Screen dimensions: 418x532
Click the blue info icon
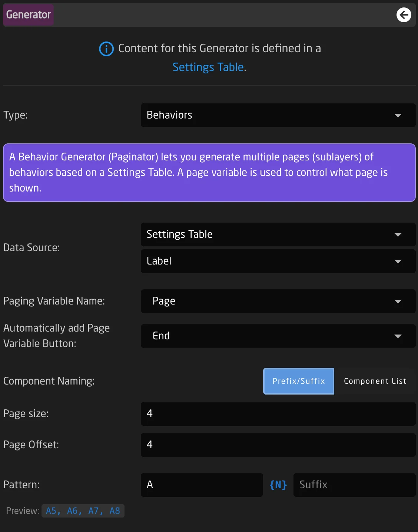pyautogui.click(x=106, y=49)
